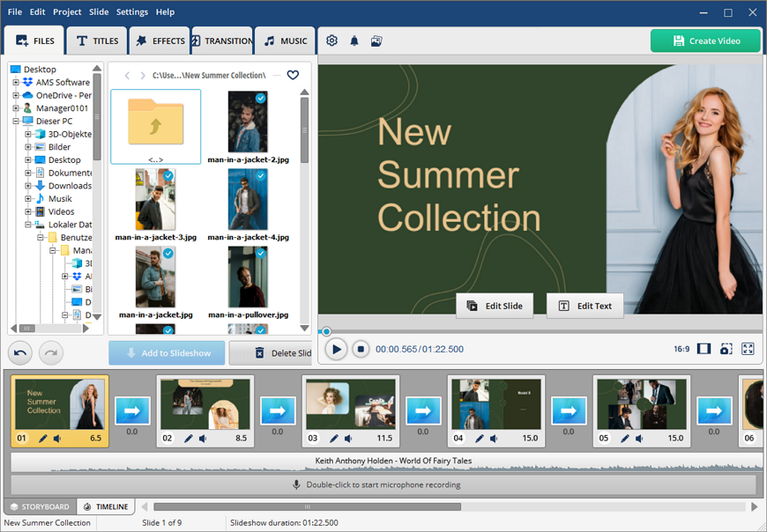
Task: Enter fullscreen preview mode
Action: 748,349
